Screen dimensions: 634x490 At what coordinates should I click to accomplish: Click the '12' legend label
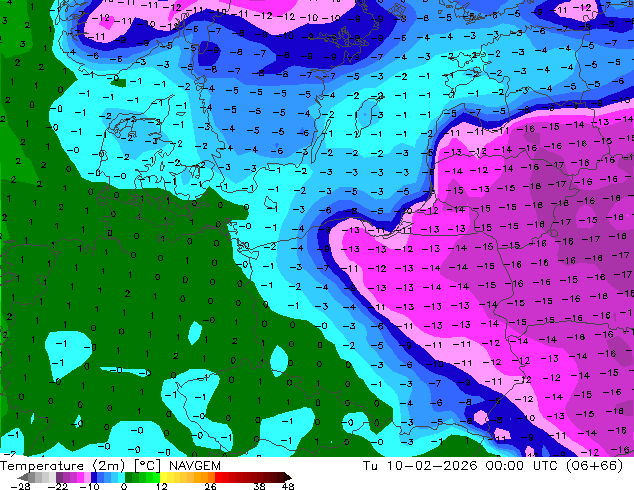click(x=162, y=486)
